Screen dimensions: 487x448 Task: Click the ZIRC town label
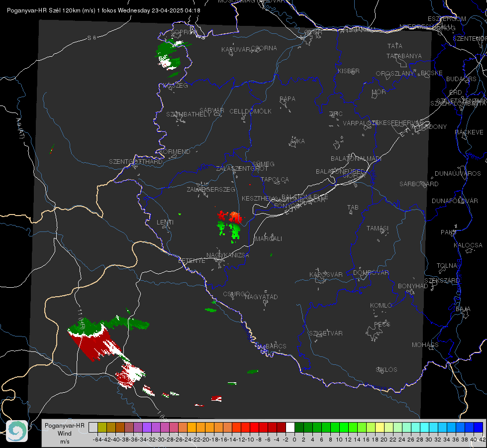click(x=336, y=114)
